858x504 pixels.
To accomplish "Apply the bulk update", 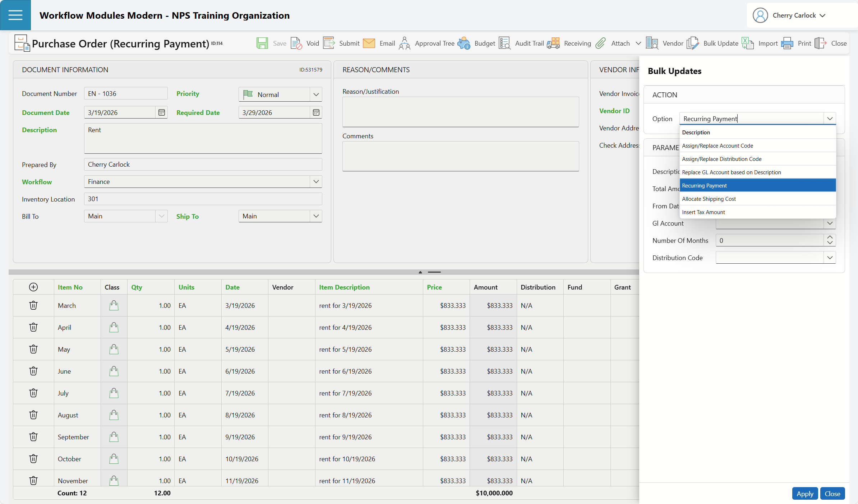I will pyautogui.click(x=804, y=494).
